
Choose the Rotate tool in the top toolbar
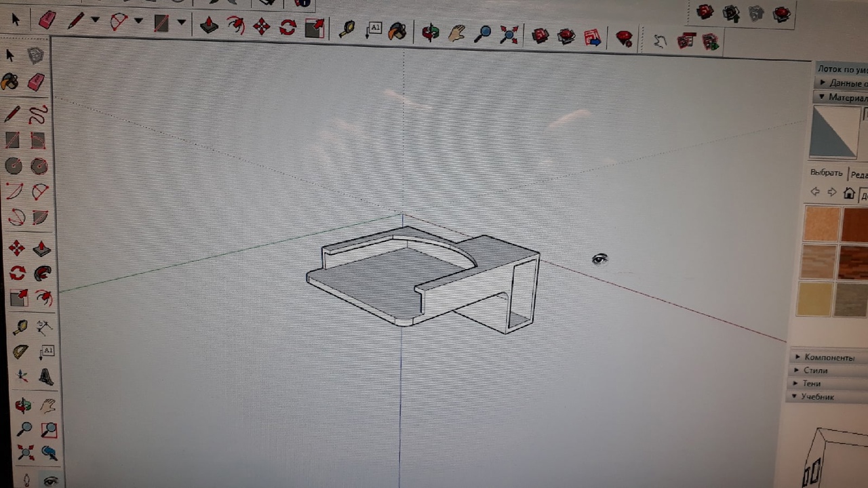[288, 28]
